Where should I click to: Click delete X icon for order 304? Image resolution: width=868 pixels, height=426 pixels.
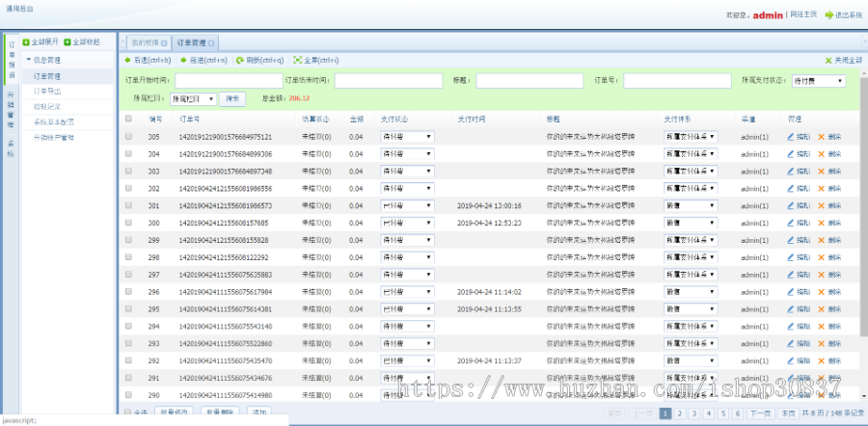(822, 154)
